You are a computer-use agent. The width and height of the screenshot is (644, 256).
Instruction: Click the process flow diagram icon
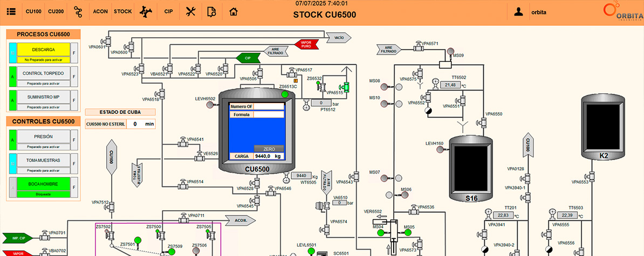click(78, 11)
